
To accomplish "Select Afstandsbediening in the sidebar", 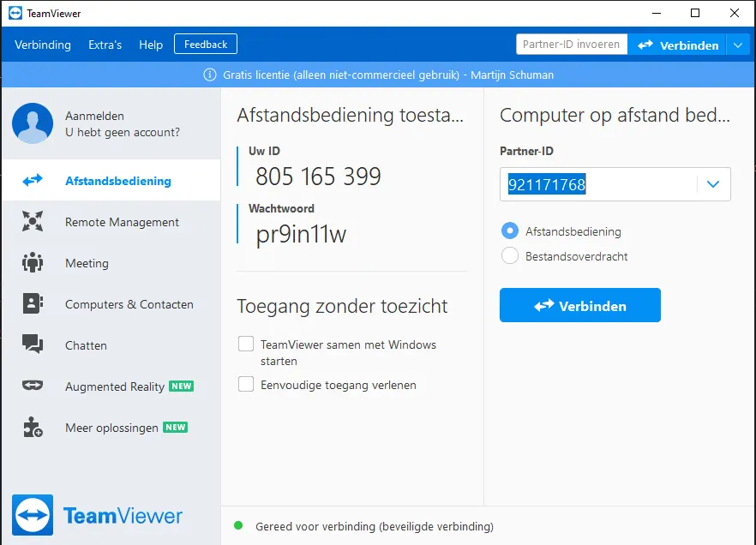I will coord(111,181).
